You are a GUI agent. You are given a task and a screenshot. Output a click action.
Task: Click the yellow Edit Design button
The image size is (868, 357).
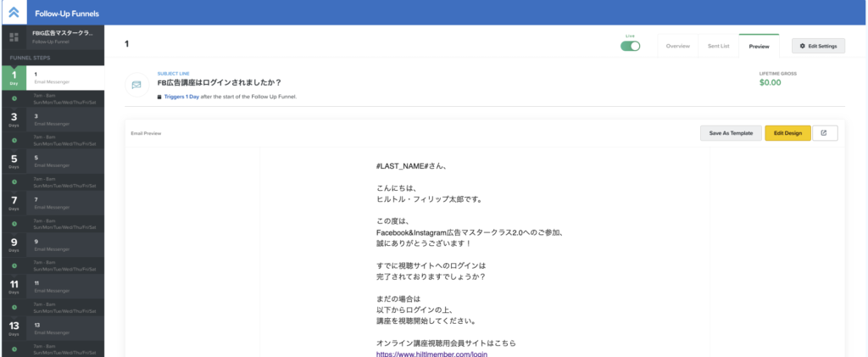pyautogui.click(x=787, y=133)
